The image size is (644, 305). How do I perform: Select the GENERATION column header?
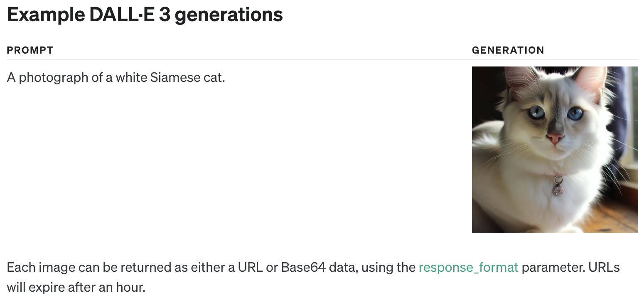[x=508, y=50]
